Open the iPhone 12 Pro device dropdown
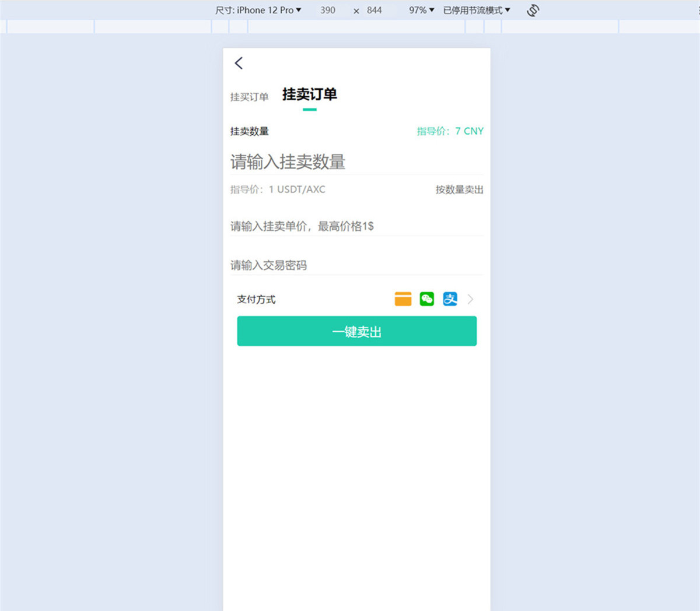 (268, 10)
